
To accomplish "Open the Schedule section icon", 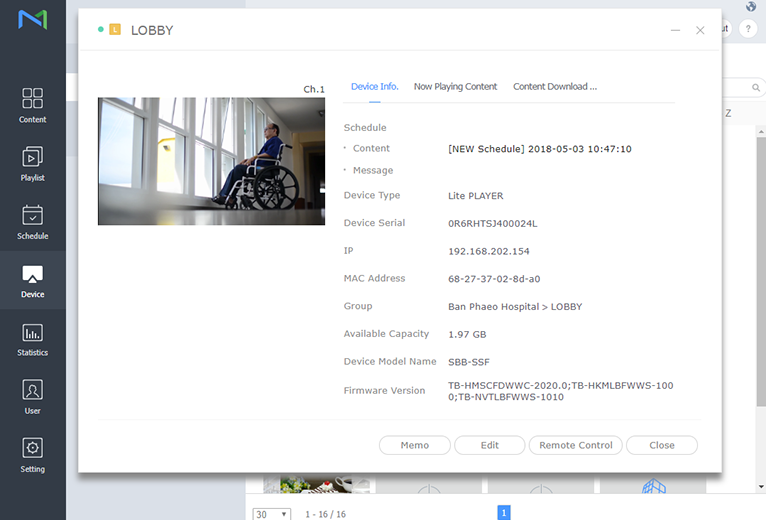I will tap(32, 222).
